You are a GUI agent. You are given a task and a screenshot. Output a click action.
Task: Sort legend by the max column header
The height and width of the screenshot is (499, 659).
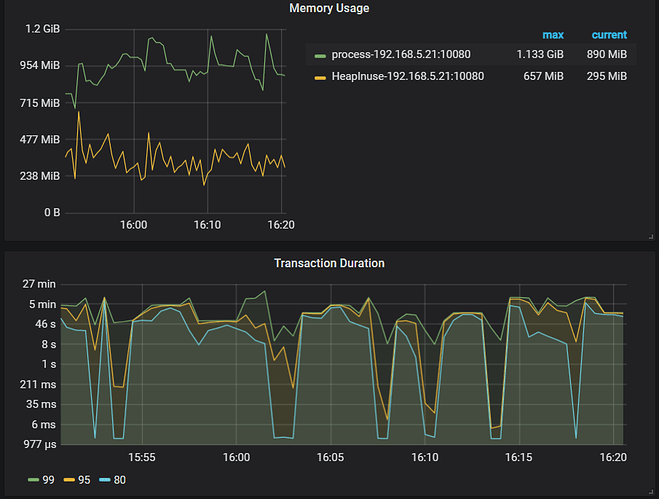pos(552,35)
